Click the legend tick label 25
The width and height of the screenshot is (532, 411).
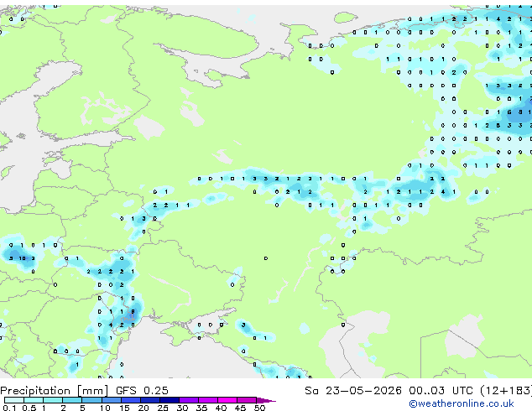click(x=163, y=408)
